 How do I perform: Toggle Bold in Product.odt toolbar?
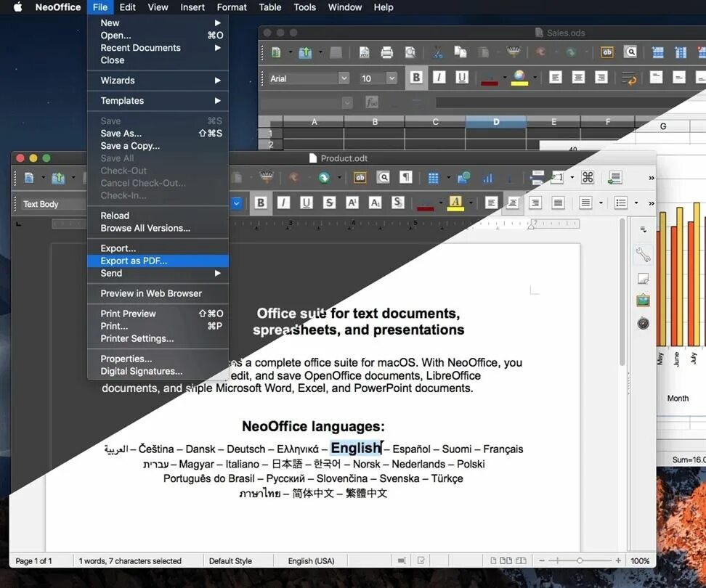tap(261, 203)
